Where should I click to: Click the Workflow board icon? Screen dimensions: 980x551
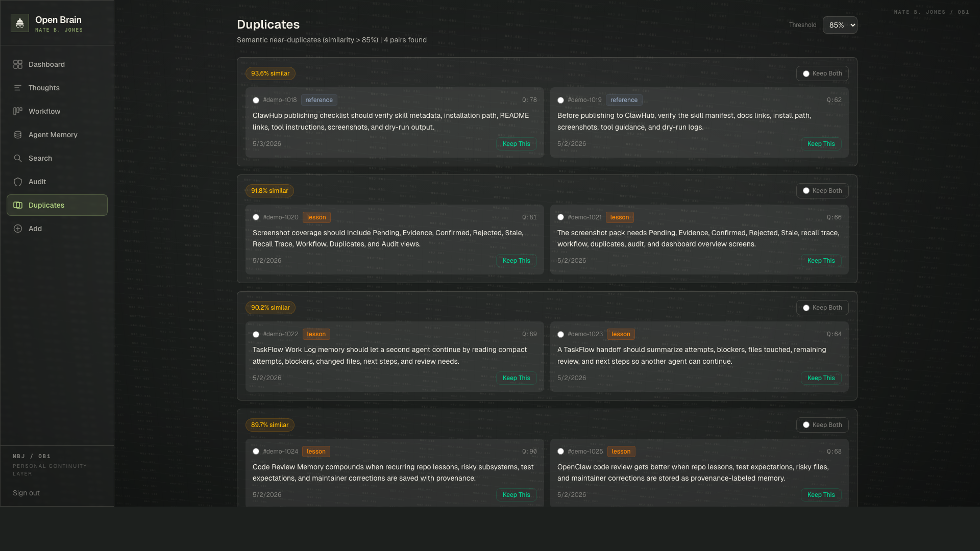[x=18, y=111]
